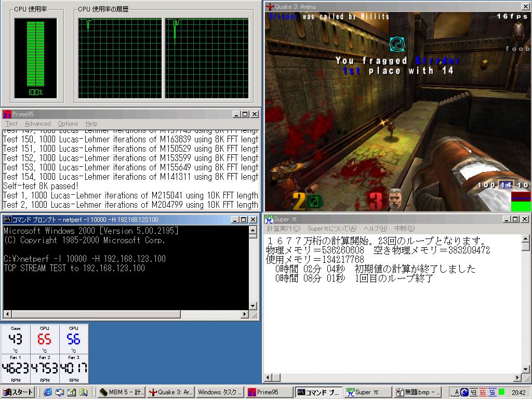Switch to MBM 5 taskbar button
Image resolution: width=532 pixels, height=399 pixels.
[122, 392]
